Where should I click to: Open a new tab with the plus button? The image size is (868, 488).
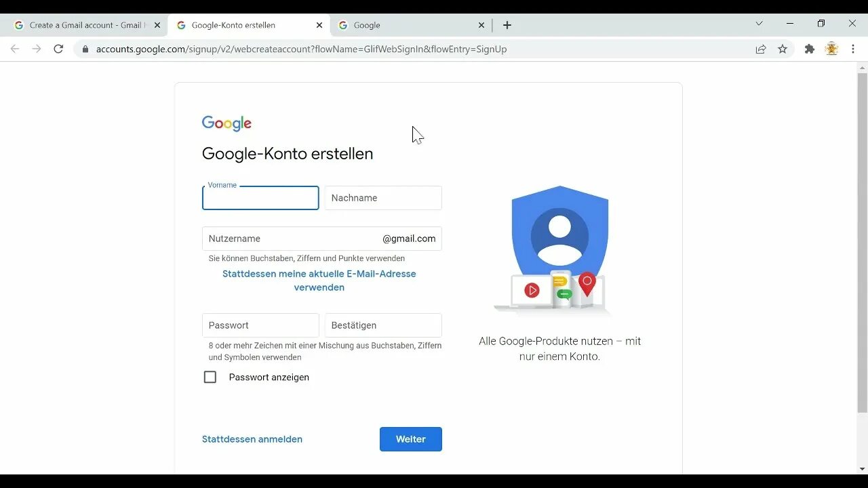point(507,25)
